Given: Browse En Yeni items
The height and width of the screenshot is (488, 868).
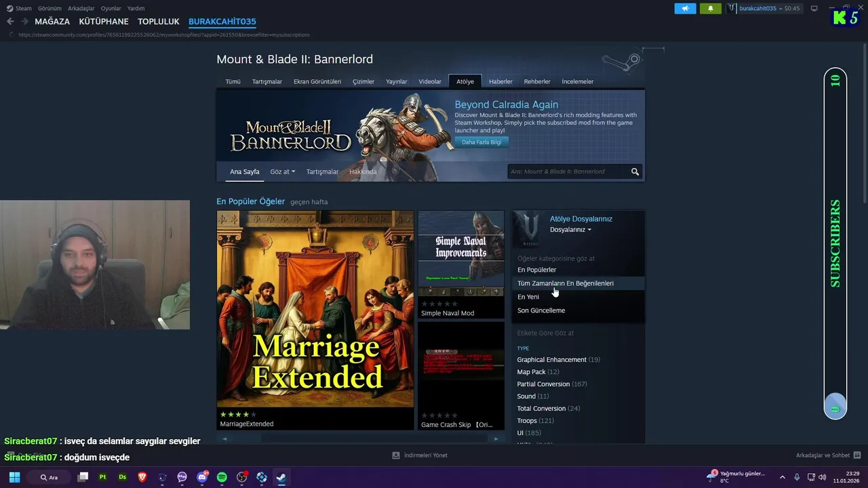Looking at the screenshot, I should tap(578, 297).
